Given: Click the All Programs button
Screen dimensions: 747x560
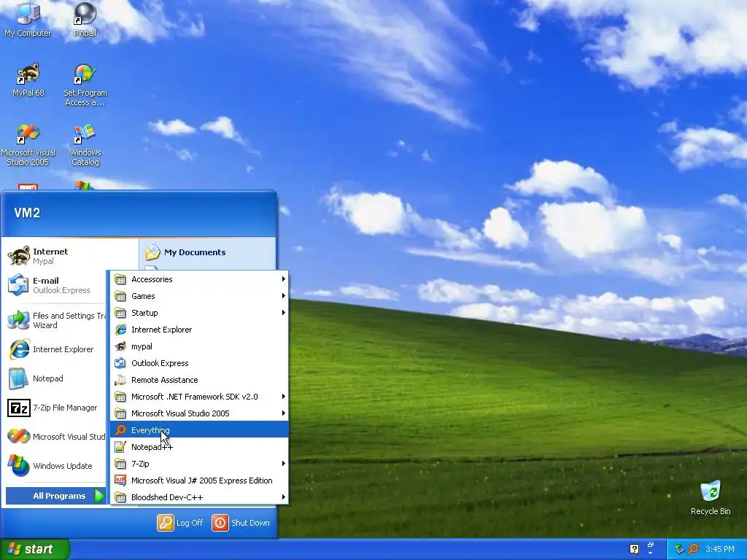Looking at the screenshot, I should pyautogui.click(x=55, y=496).
